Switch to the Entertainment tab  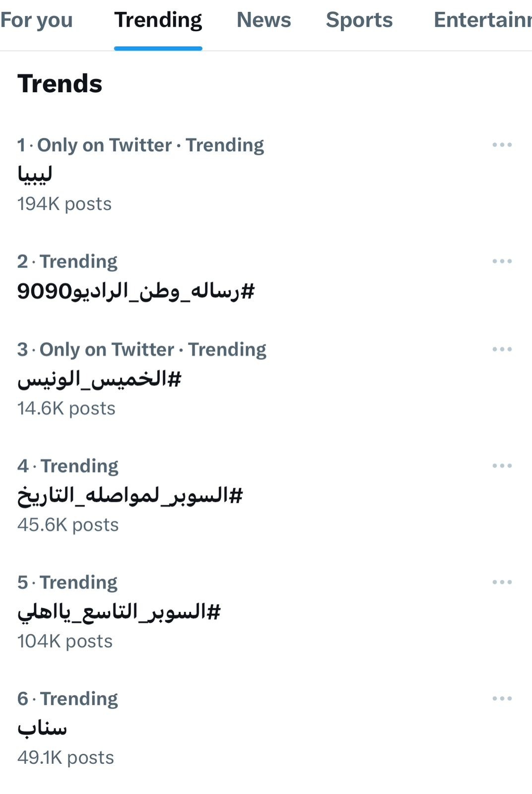click(x=481, y=20)
